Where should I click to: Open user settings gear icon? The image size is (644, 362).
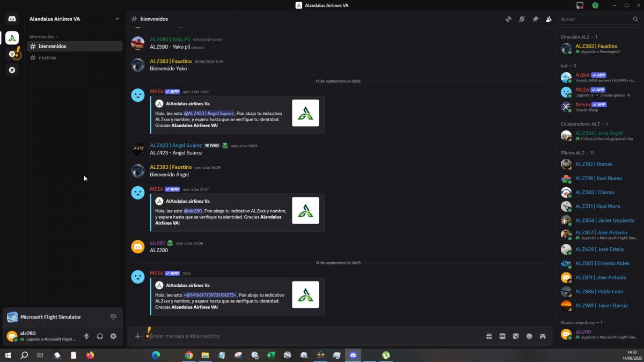tap(113, 336)
